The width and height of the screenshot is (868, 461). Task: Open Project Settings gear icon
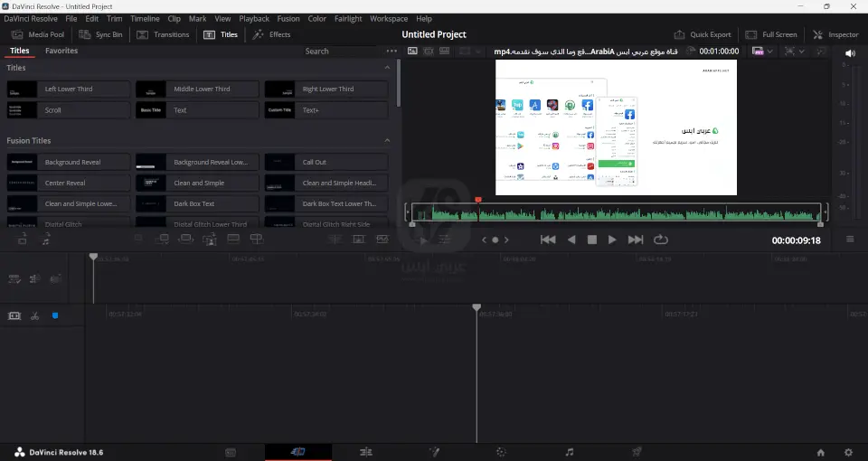click(x=848, y=452)
